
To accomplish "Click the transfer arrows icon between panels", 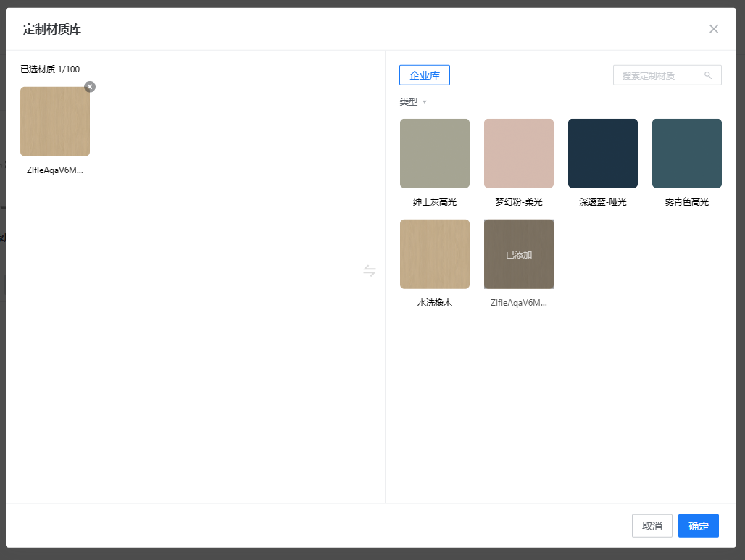I will pyautogui.click(x=370, y=271).
